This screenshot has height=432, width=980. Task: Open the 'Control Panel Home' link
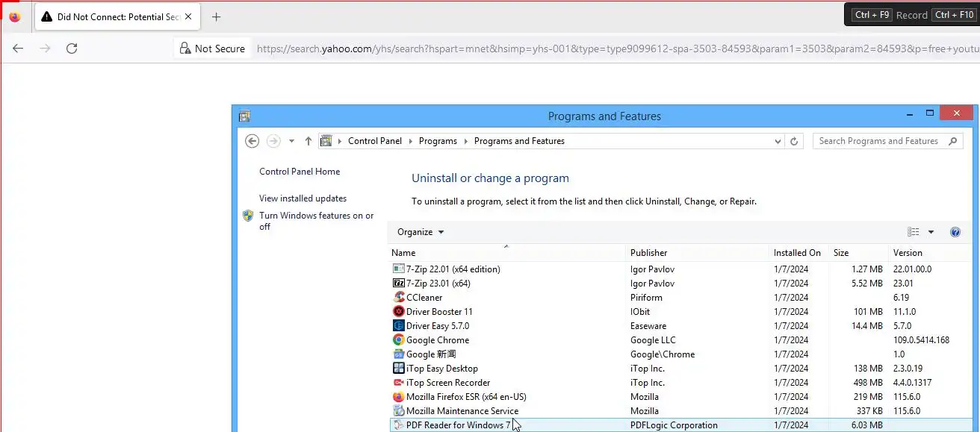point(300,172)
